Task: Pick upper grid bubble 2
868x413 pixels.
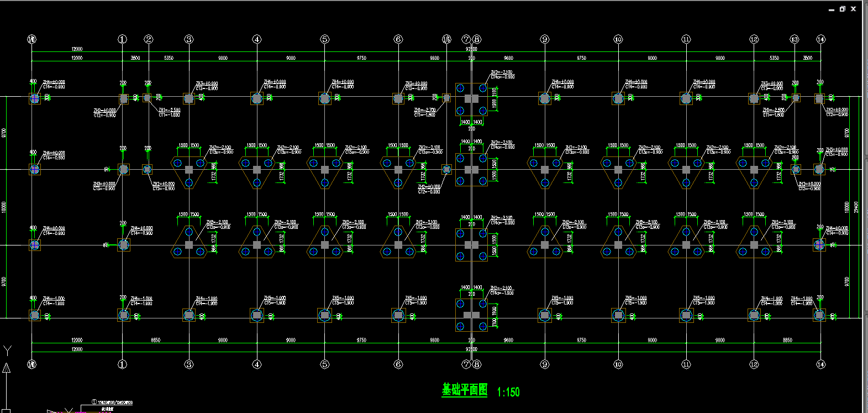Action: click(x=149, y=39)
